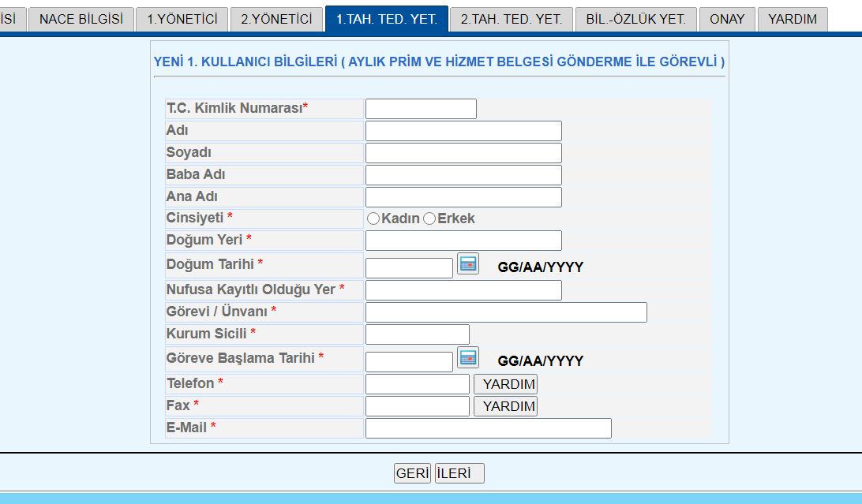Image resolution: width=862 pixels, height=504 pixels.
Task: Open the YARDIM tab
Action: click(793, 19)
